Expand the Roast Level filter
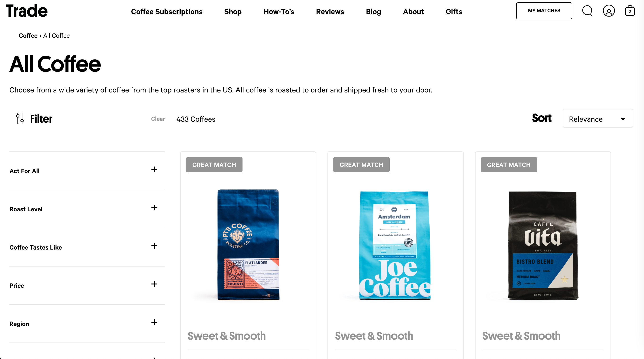This screenshot has width=644, height=359. (x=87, y=209)
